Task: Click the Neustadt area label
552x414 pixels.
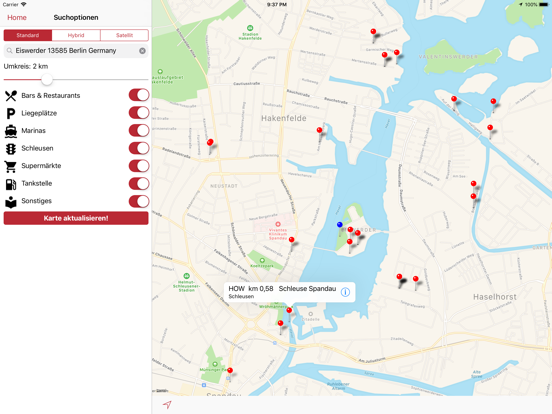Action: [x=224, y=186]
